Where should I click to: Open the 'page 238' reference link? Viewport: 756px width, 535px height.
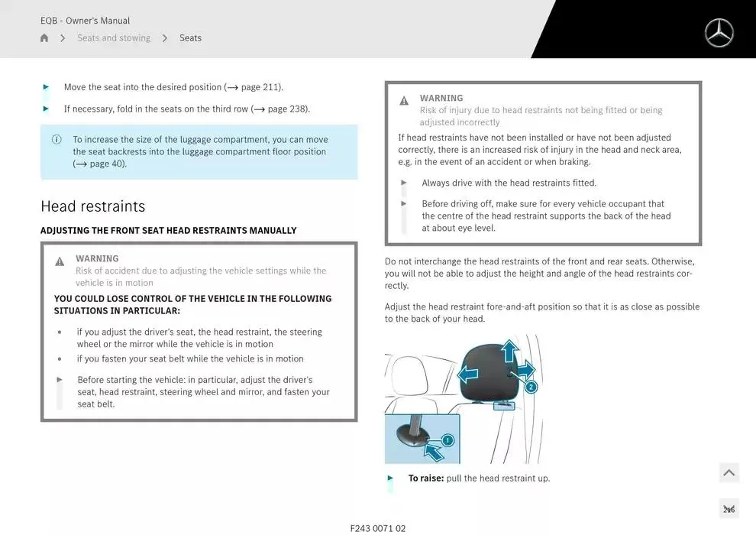(x=286, y=109)
